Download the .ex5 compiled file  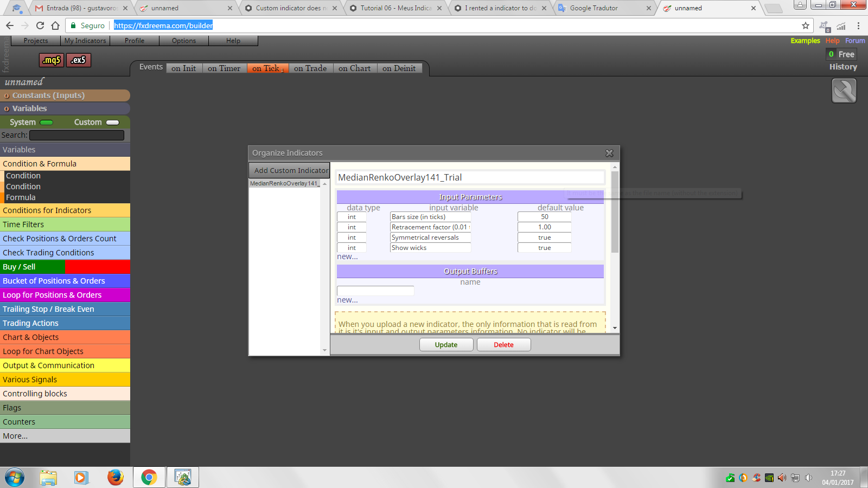[x=79, y=60]
